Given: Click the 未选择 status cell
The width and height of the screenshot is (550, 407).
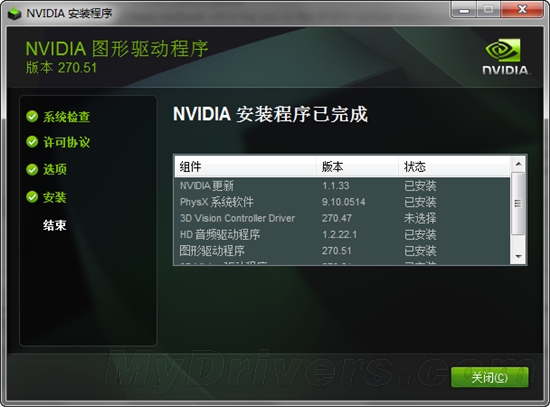Looking at the screenshot, I should click(420, 218).
